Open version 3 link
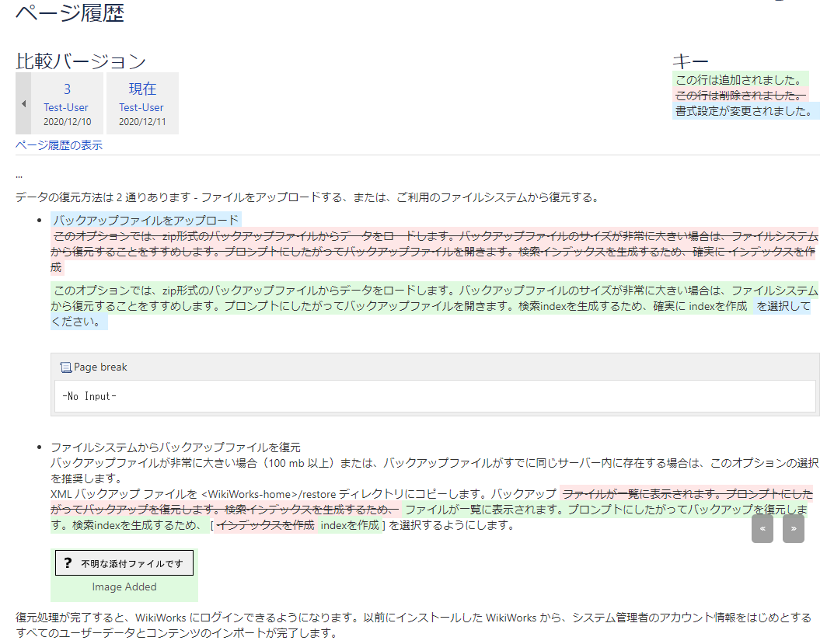This screenshot has height=644, width=834. click(67, 89)
